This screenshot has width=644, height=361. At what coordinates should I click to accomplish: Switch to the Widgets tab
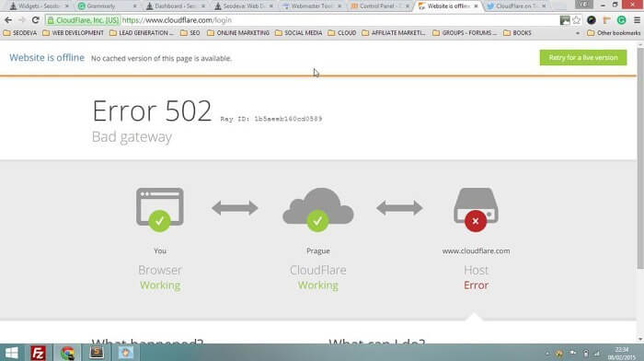pyautogui.click(x=39, y=6)
